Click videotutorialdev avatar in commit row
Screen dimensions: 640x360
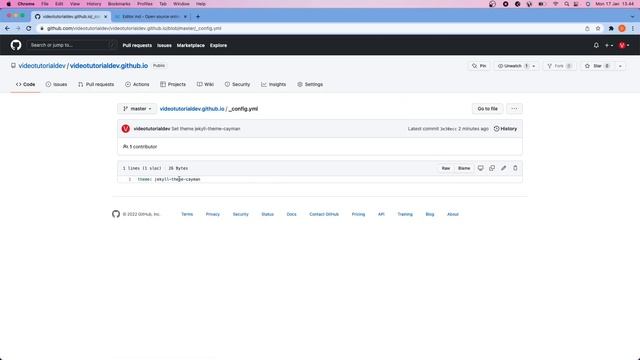(x=125, y=129)
